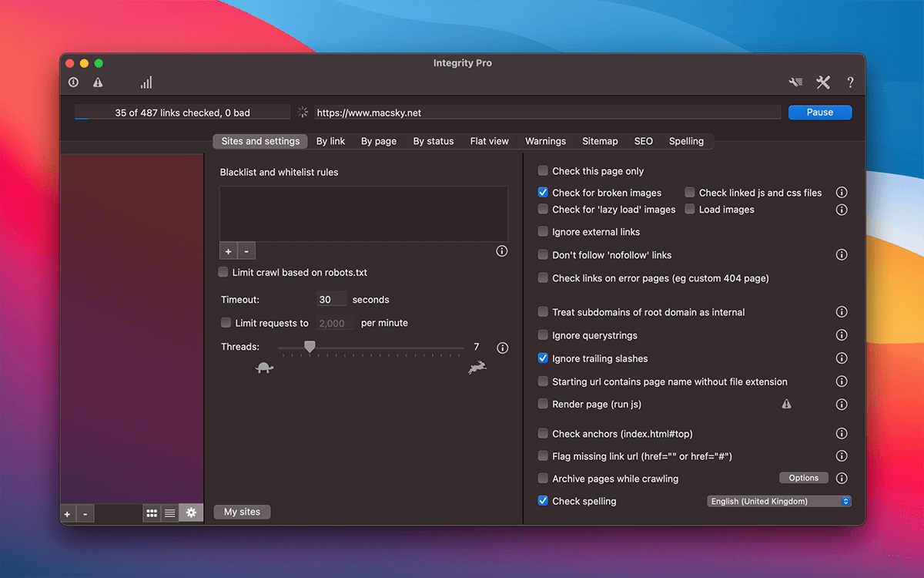Tick the Load images checkbox
The height and width of the screenshot is (578, 924).
[690, 210]
